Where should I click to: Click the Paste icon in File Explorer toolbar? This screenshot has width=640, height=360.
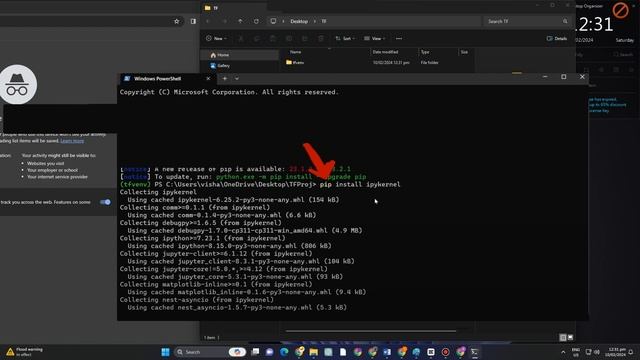coord(273,38)
